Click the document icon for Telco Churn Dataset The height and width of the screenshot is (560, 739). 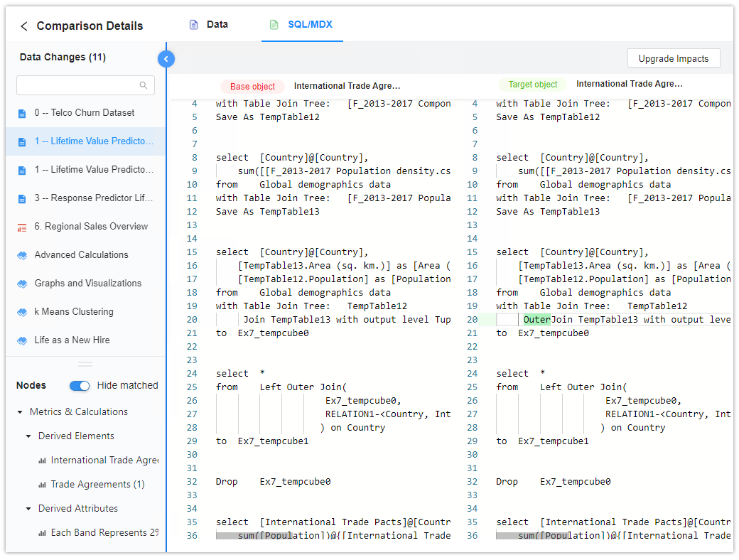pos(22,113)
